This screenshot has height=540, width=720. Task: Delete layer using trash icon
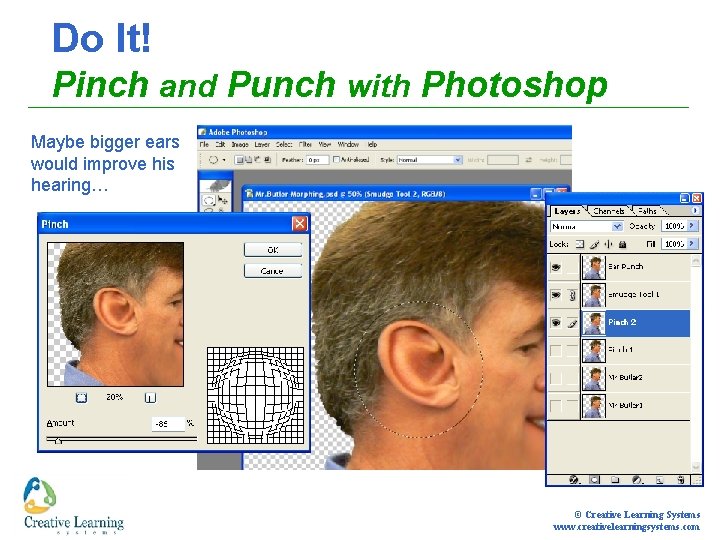681,480
